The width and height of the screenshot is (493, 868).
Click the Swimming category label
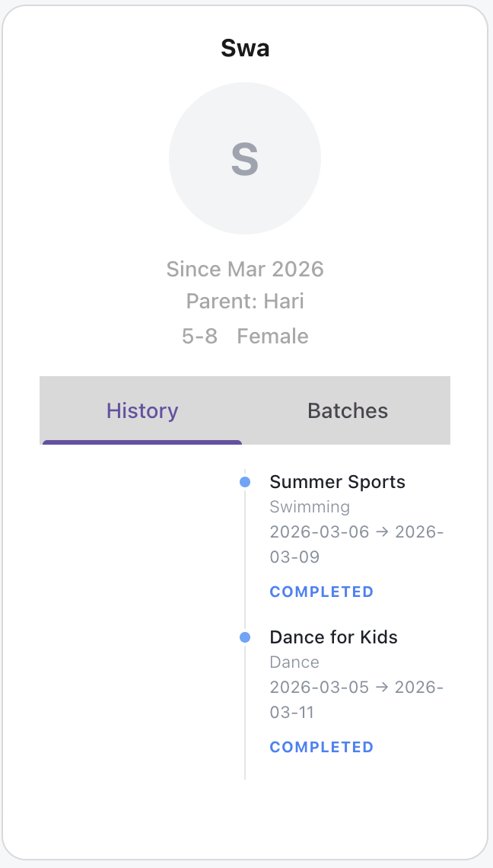pyautogui.click(x=310, y=507)
